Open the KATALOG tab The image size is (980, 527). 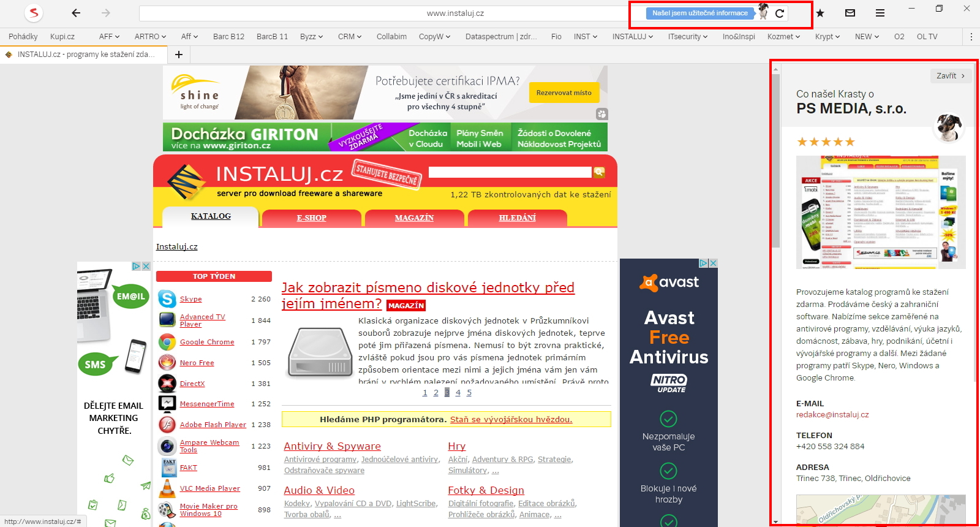coord(211,216)
